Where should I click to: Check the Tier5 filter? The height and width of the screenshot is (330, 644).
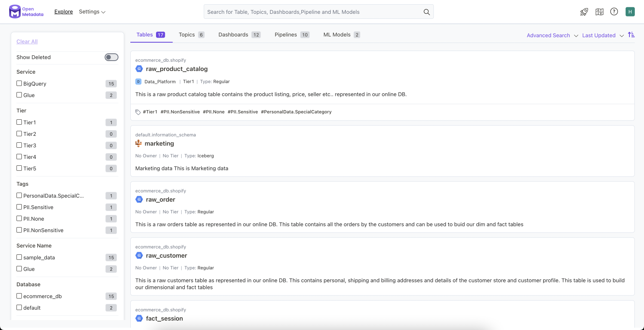(19, 168)
